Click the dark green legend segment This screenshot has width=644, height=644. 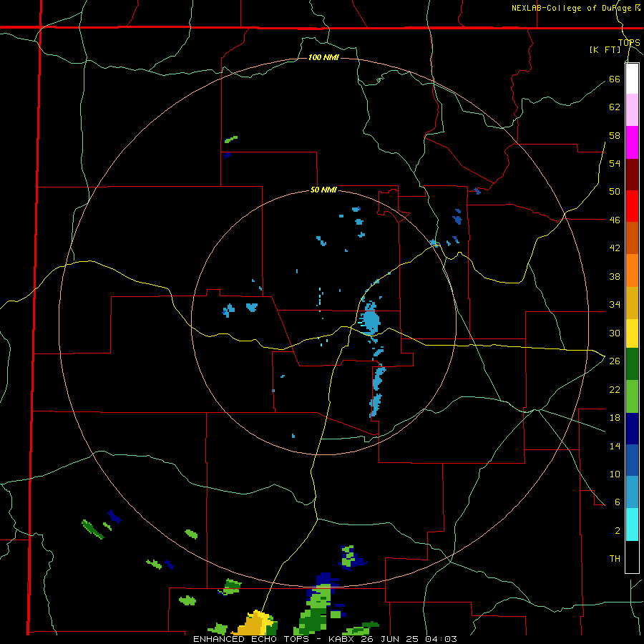coord(632,364)
